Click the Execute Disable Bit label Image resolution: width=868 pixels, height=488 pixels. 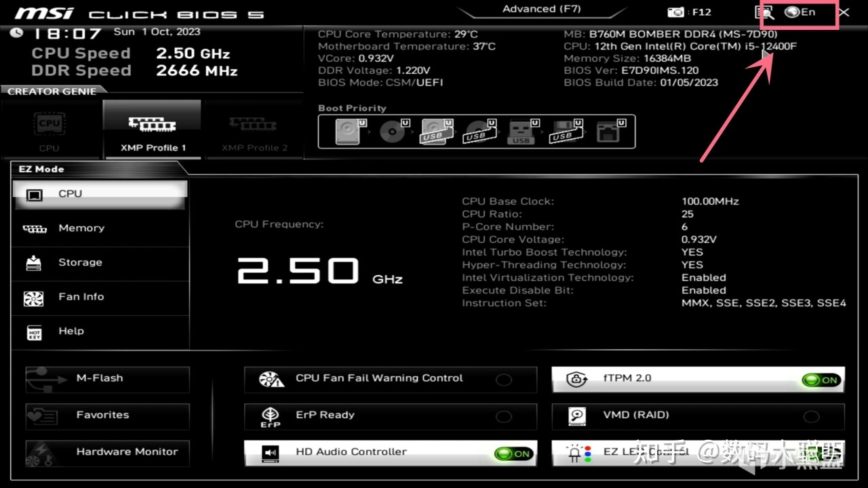coord(518,291)
